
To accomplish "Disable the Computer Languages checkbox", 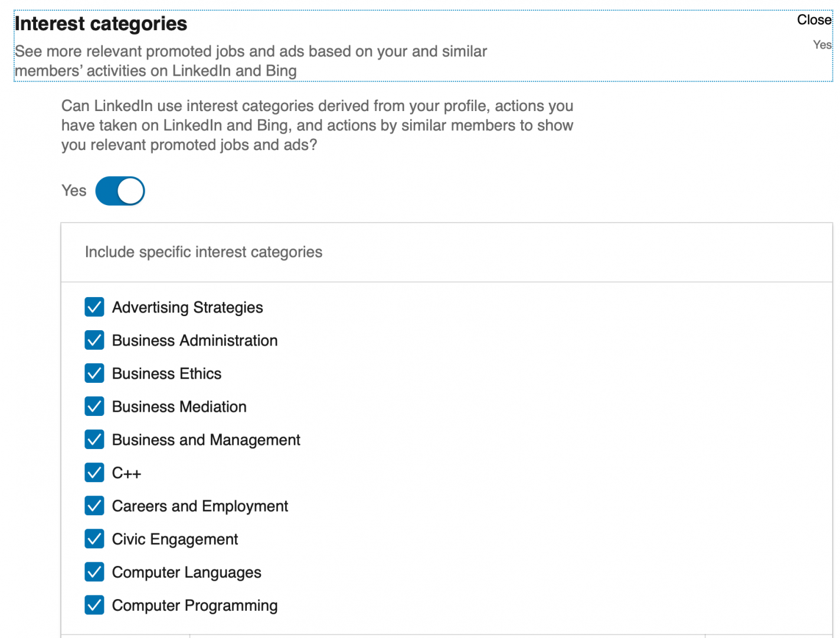I will coord(94,572).
